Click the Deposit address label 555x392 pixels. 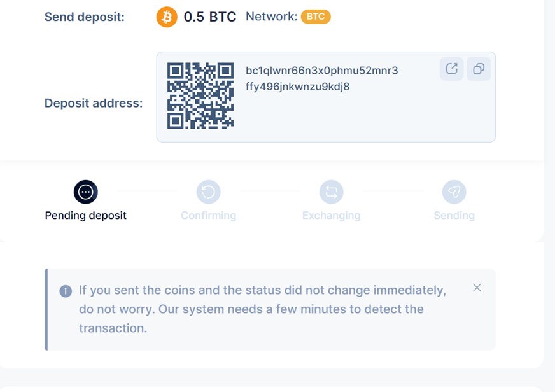[x=94, y=103]
